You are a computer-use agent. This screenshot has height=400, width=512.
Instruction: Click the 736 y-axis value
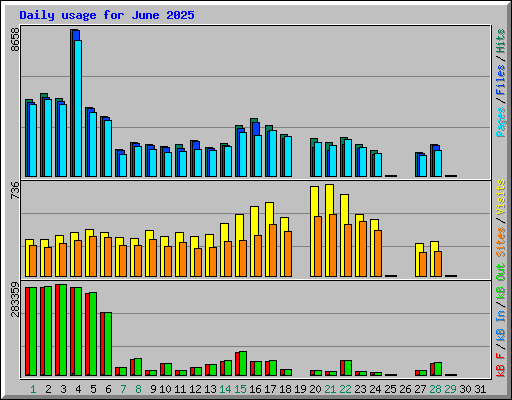pyautogui.click(x=15, y=190)
